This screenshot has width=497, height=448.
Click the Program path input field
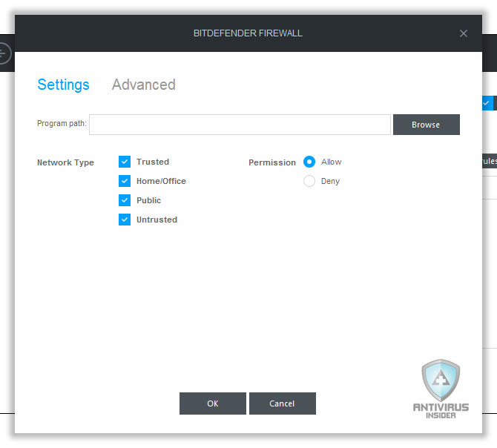[x=240, y=125]
